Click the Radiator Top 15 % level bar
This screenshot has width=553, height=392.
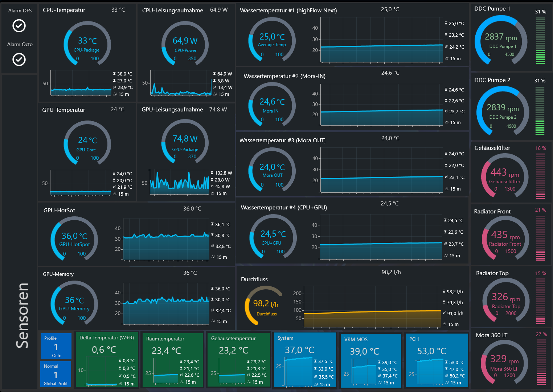[x=541, y=301]
